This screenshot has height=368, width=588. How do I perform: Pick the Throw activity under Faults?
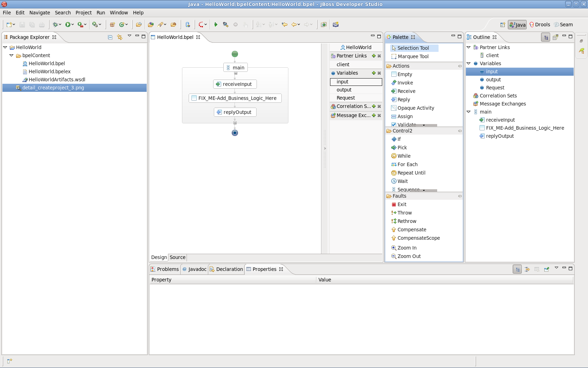coord(404,212)
